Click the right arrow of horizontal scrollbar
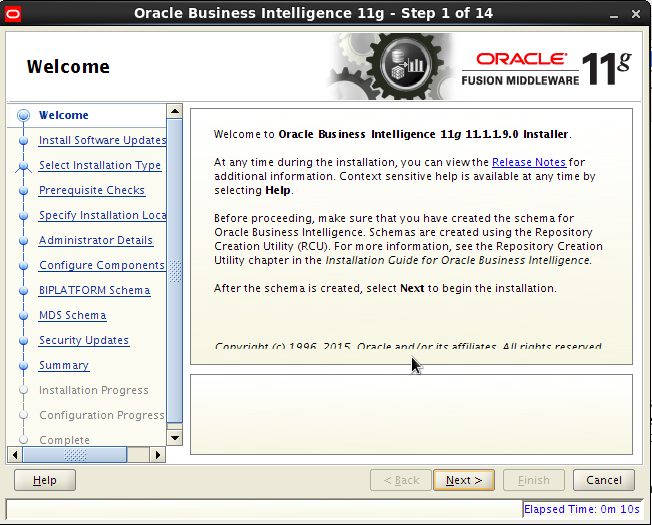The image size is (652, 525). (x=158, y=455)
